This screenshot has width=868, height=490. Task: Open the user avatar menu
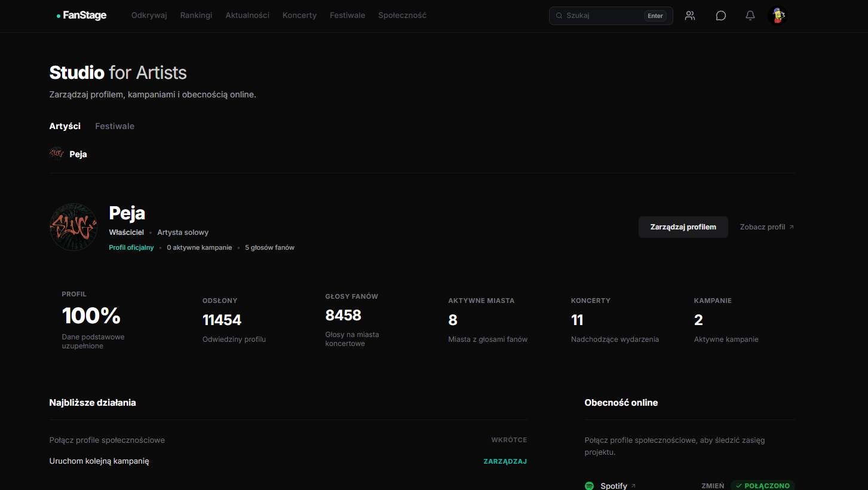778,16
